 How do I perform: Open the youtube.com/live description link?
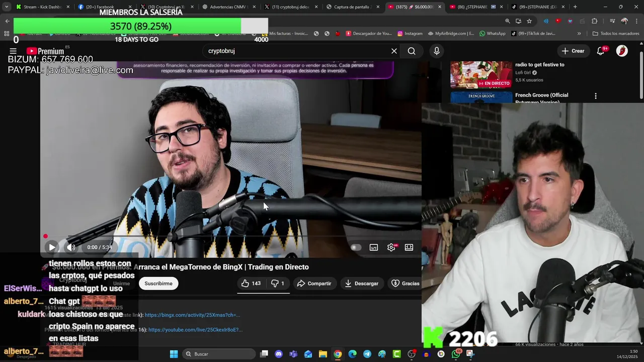[195, 330]
